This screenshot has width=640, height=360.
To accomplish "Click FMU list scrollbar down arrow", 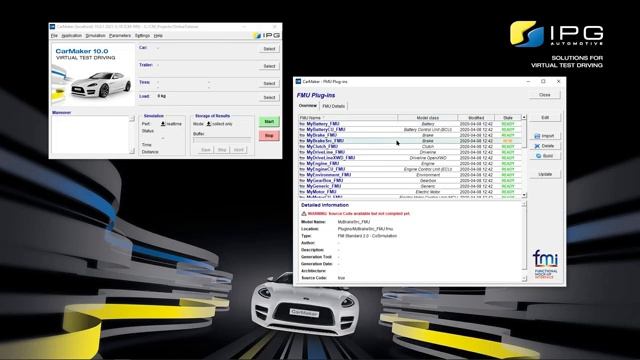I will (x=524, y=195).
